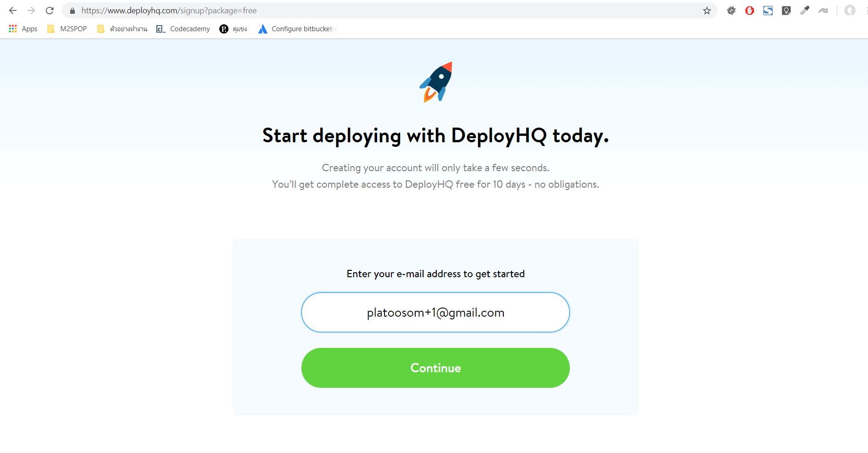This screenshot has width=868, height=453.
Task: Click the Apps grid toggle in the bookmarks bar
Action: point(13,28)
